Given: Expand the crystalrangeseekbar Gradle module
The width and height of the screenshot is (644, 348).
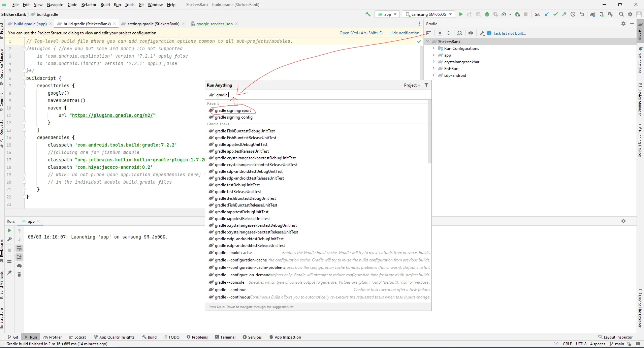Looking at the screenshot, I should click(433, 62).
